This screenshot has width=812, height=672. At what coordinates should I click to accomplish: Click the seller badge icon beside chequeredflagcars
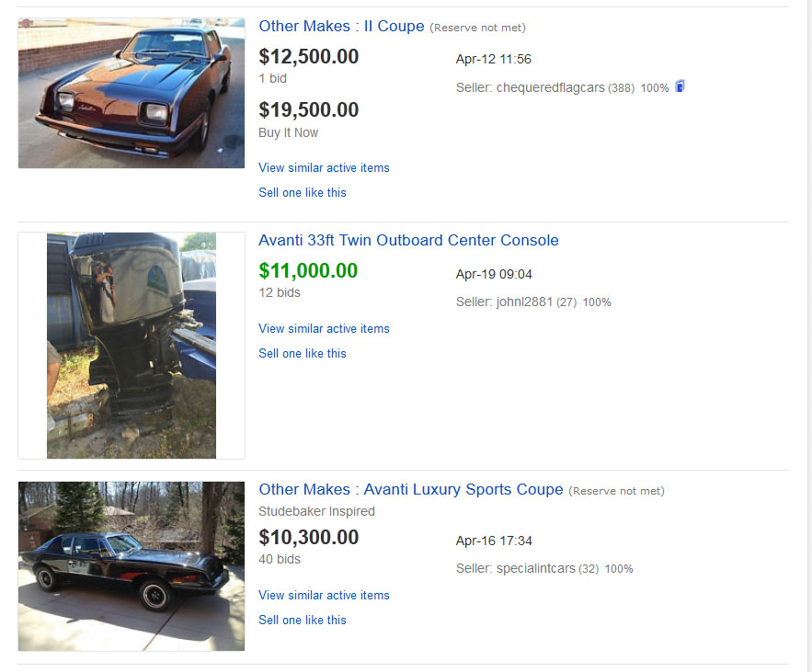[x=680, y=86]
